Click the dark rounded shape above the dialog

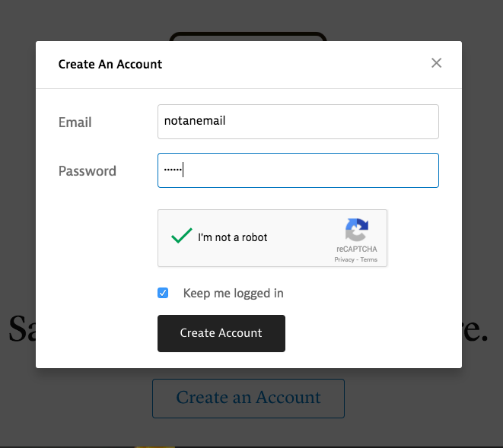248,37
